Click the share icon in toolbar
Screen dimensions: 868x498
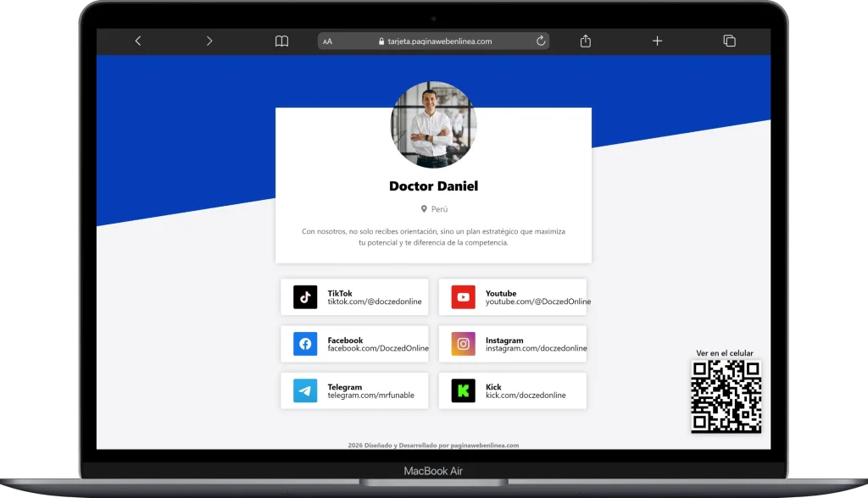pos(586,41)
